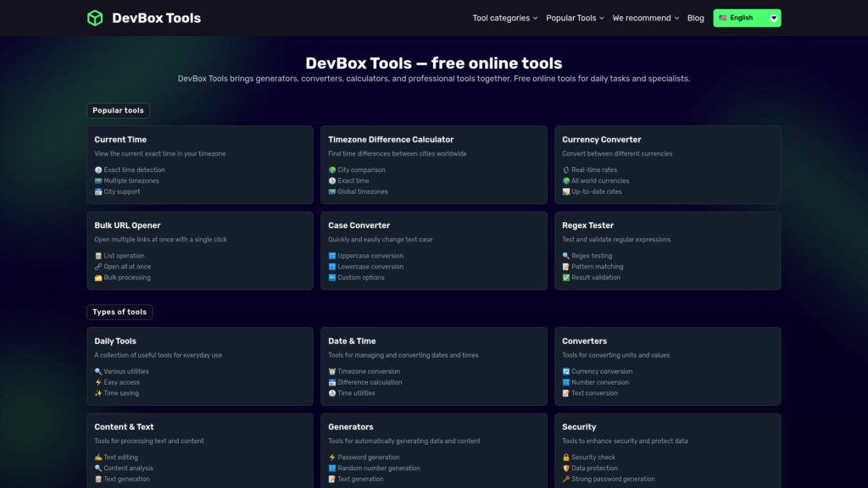Image resolution: width=868 pixels, height=488 pixels.
Task: Click the checkmark icon beside Result validation
Action: coord(566,277)
